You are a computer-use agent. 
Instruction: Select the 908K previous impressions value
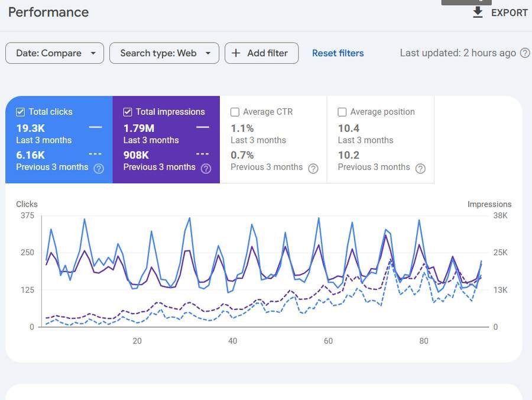tap(136, 155)
